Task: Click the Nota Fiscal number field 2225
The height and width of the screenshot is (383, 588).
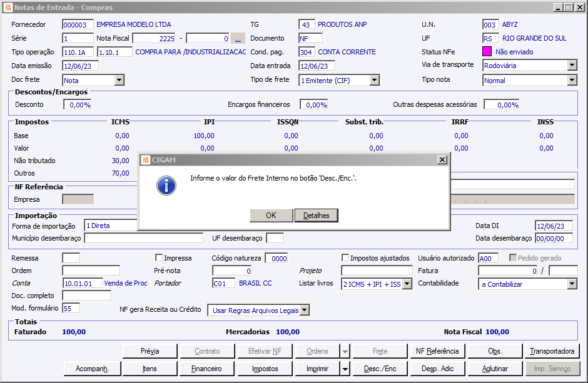Action: point(154,38)
